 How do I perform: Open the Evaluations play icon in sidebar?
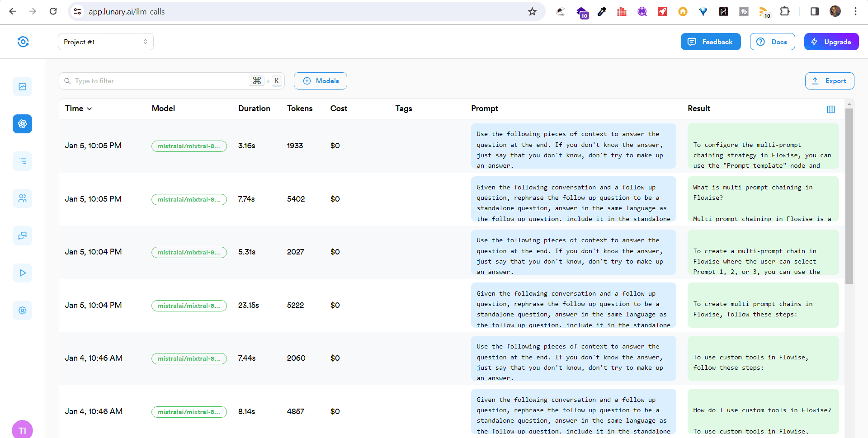[22, 273]
